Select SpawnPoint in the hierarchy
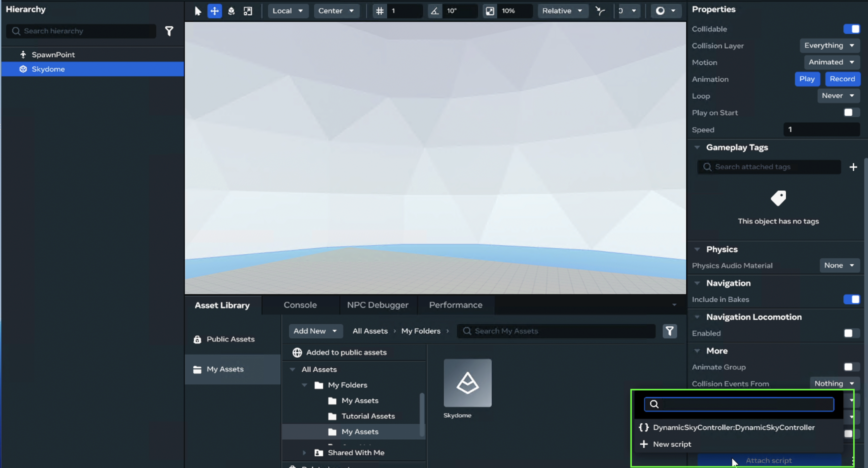The height and width of the screenshot is (468, 868). coord(53,55)
